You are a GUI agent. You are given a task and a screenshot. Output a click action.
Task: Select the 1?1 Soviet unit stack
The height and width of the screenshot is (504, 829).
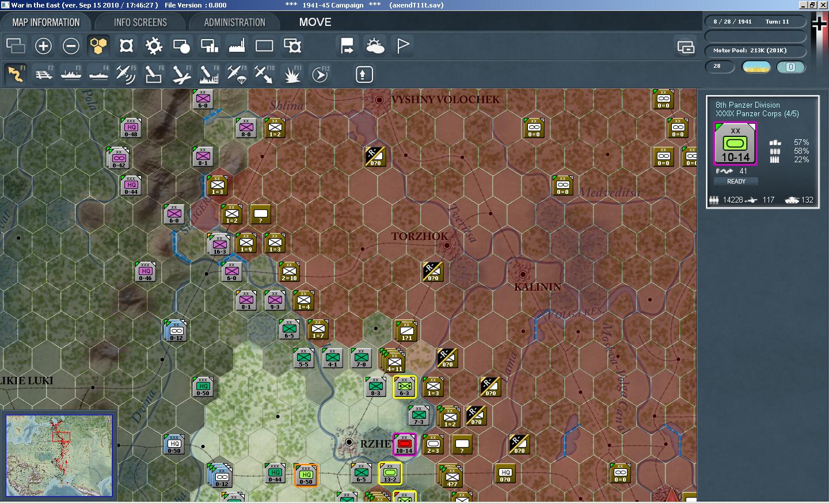point(406,331)
